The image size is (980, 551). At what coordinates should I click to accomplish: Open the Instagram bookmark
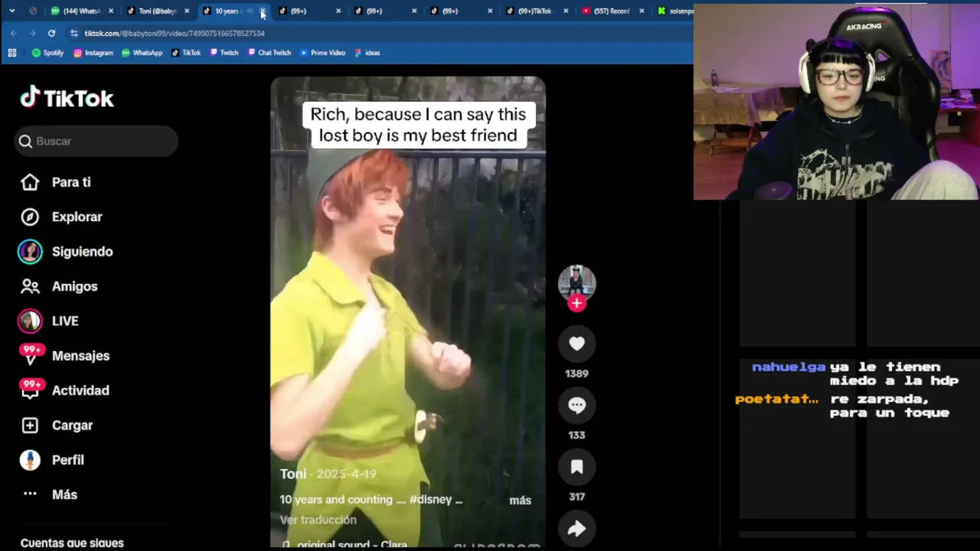click(93, 53)
